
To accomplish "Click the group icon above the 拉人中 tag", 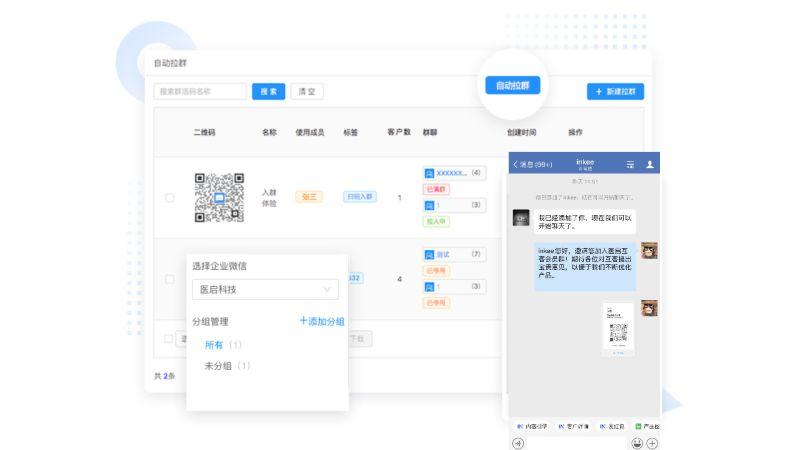I will coord(429,205).
